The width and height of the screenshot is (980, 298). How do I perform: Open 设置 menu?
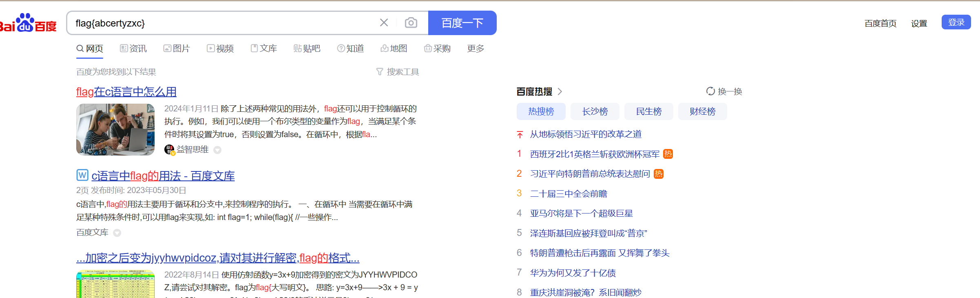919,23
